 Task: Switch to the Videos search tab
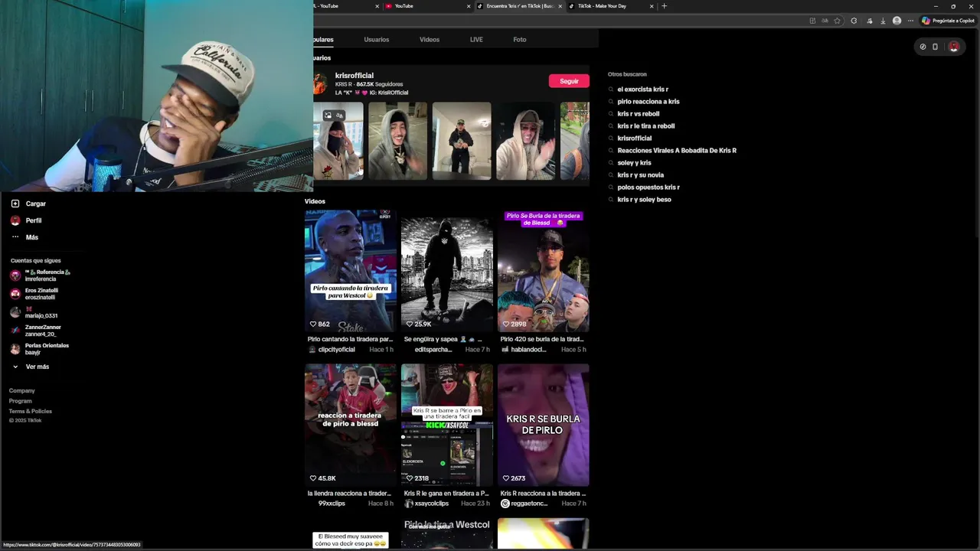[430, 40]
